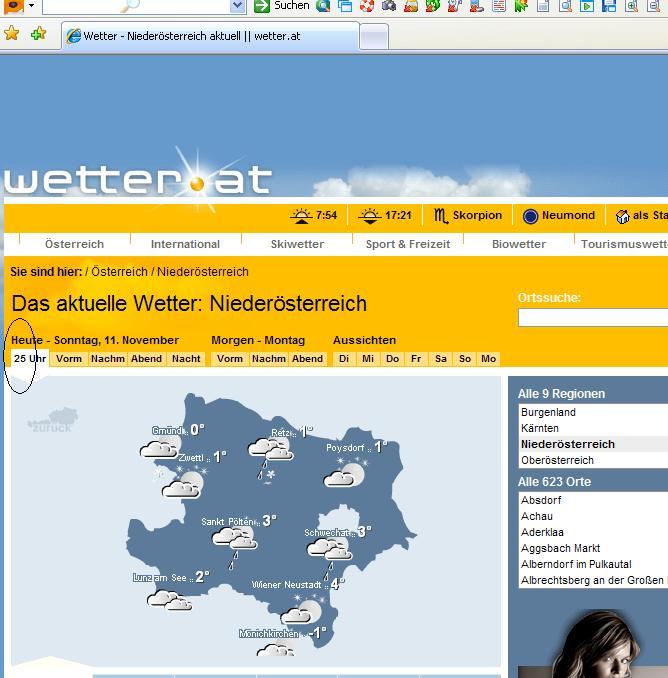
Task: Click the sunset icon next to 17:21
Action: (370, 215)
